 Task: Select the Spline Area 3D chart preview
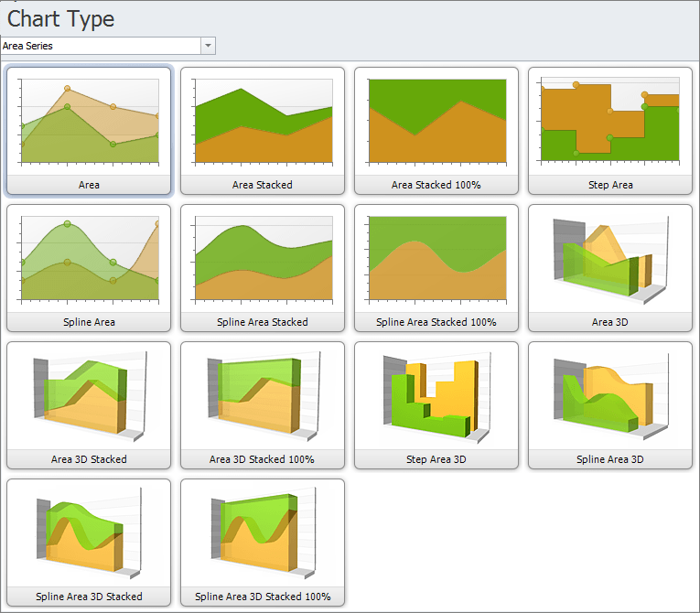click(610, 397)
